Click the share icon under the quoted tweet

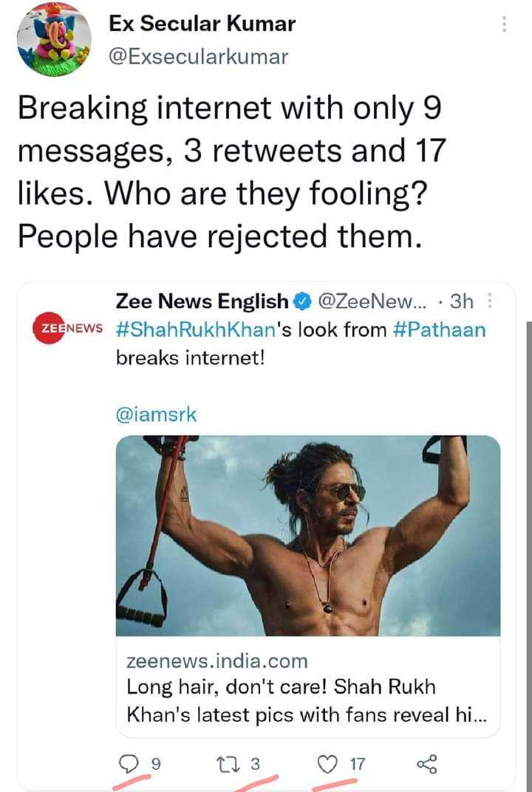pyautogui.click(x=427, y=764)
